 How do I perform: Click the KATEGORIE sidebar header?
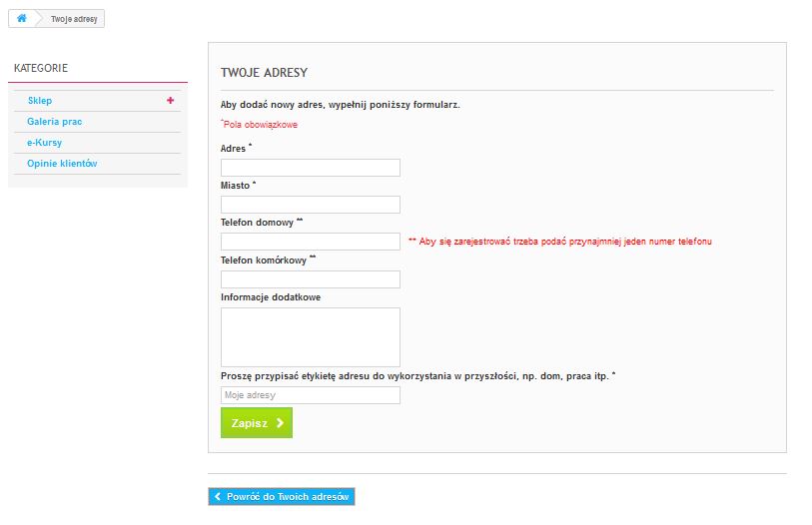41,68
